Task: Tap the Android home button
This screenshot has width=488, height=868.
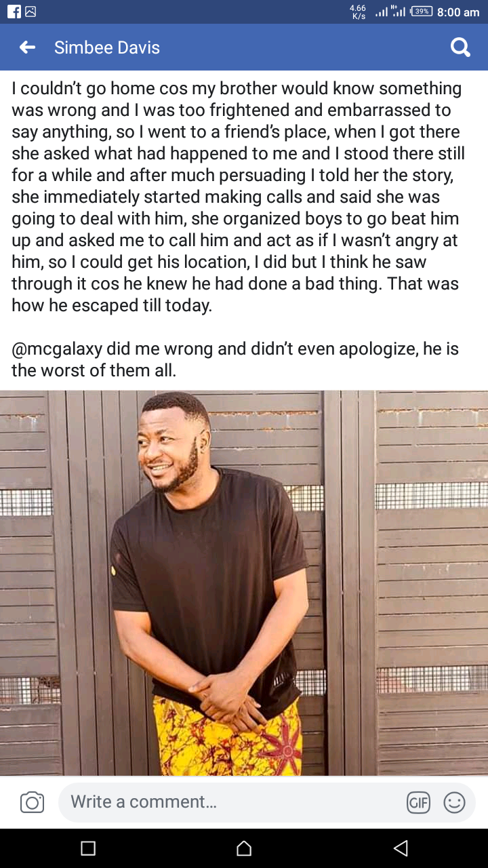Action: 244,848
